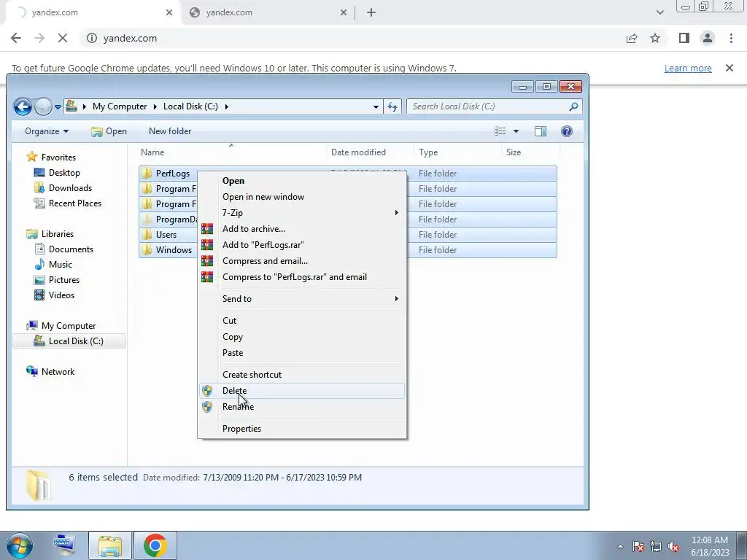Click the PerfLogs folder icon
This screenshot has height=560, width=747.
pos(147,174)
